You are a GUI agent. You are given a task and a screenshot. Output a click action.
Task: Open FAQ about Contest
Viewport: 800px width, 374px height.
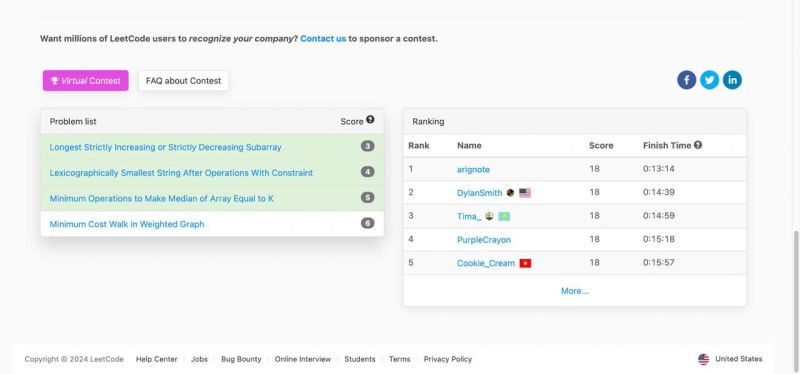pyautogui.click(x=184, y=81)
